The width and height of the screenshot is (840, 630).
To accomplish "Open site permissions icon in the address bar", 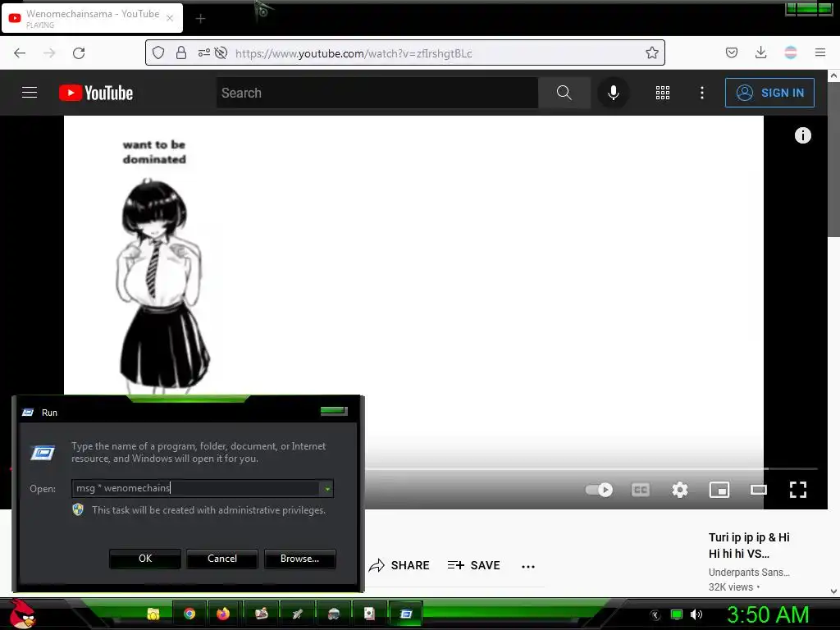I will 203,52.
